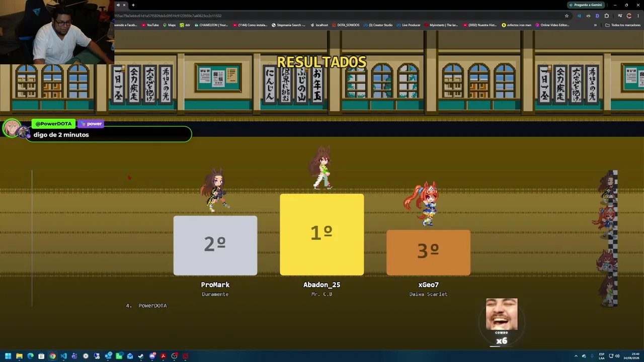Open the CHAMELEON bookmark
Image resolution: width=644 pixels, height=362 pixels.
click(x=211, y=25)
